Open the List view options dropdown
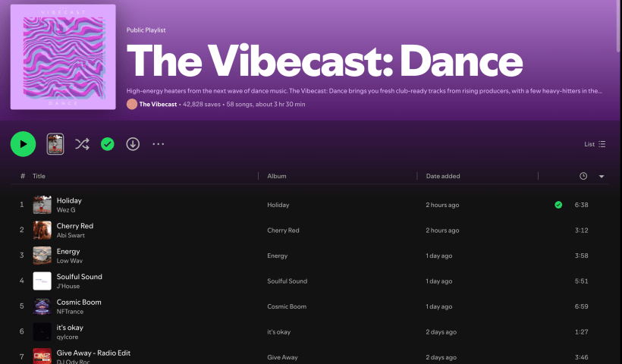The width and height of the screenshot is (622, 364). point(595,144)
